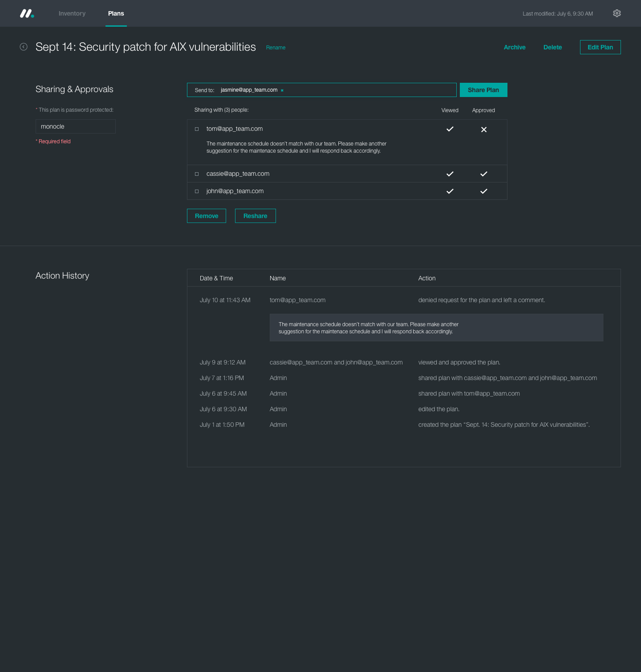The image size is (641, 672).
Task: Click 'Sharing with (3) people:' label
Action: pyautogui.click(x=221, y=110)
